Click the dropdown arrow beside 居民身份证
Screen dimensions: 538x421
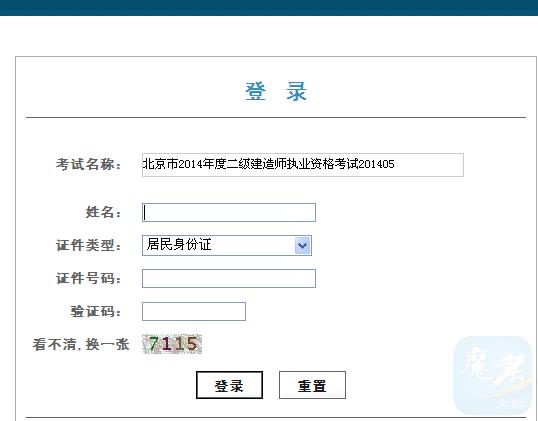coord(302,246)
